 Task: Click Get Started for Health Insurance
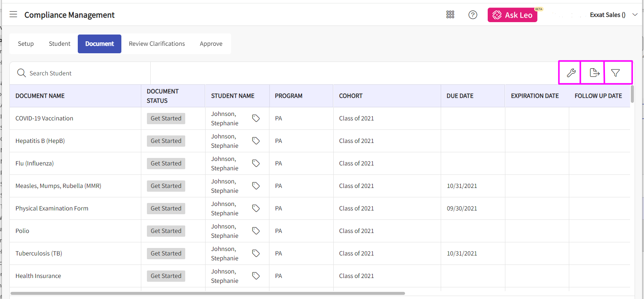pos(166,276)
